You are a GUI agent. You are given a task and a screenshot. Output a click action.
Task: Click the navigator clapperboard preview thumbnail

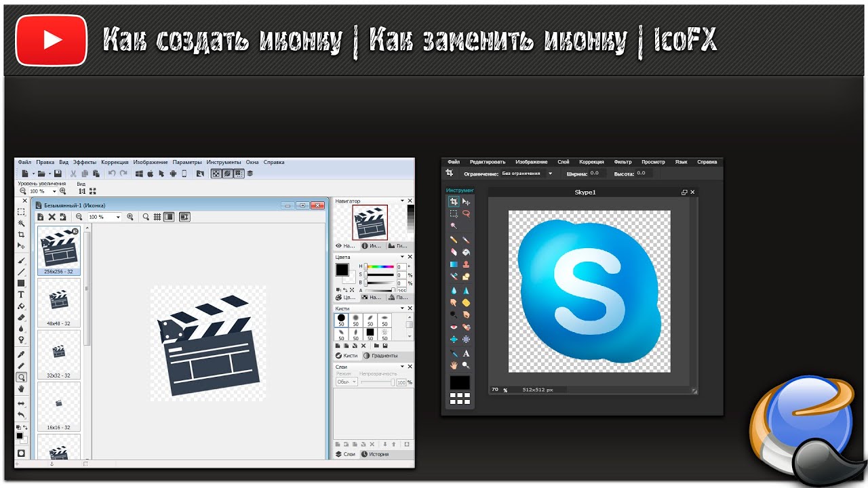point(370,222)
